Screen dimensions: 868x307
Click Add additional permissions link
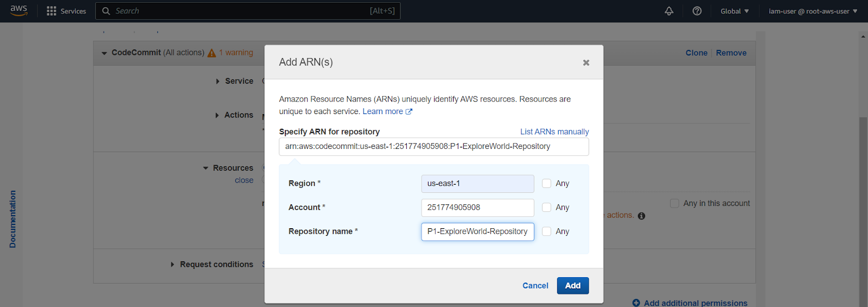695,303
